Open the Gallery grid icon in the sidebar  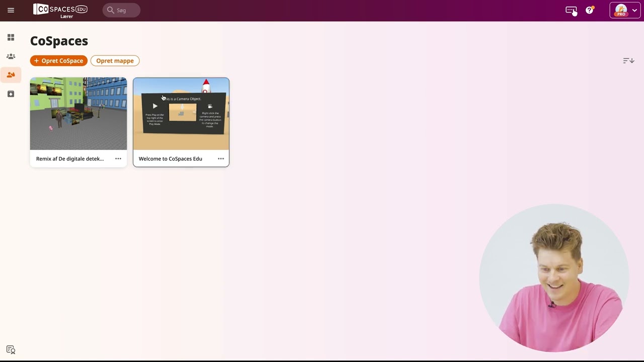coord(11,38)
